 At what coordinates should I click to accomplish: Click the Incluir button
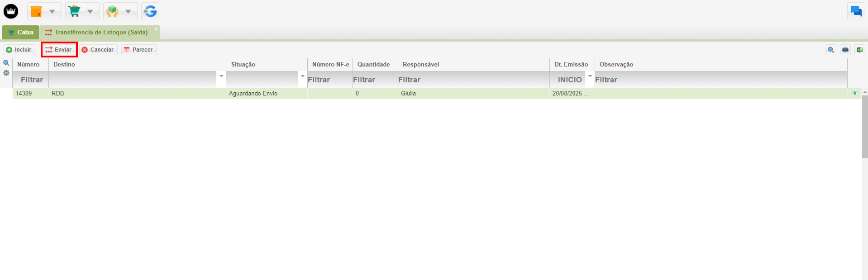pyautogui.click(x=19, y=50)
